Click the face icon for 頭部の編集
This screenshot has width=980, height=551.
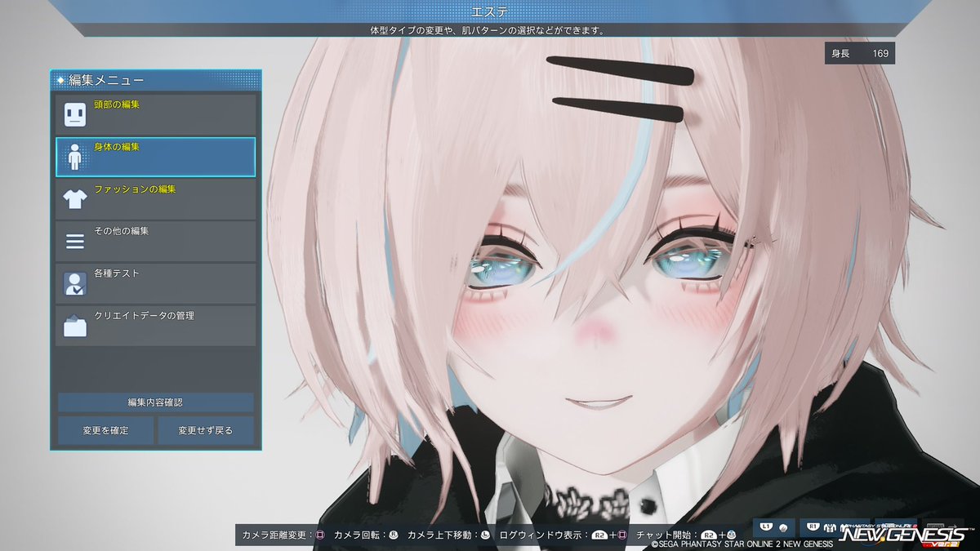coord(75,114)
